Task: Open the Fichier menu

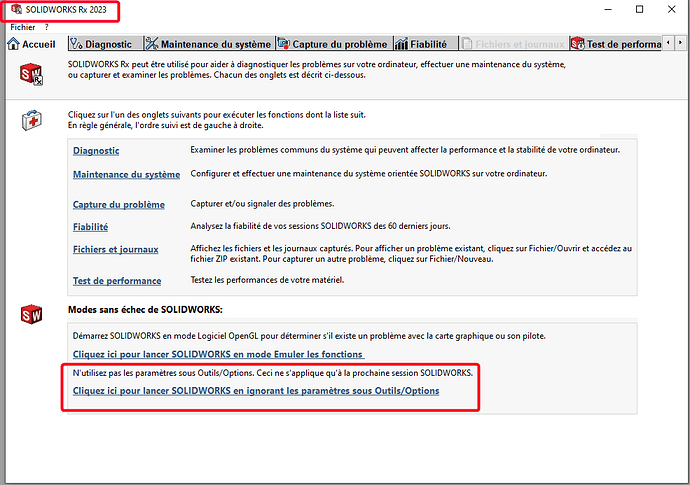Action: coord(22,27)
